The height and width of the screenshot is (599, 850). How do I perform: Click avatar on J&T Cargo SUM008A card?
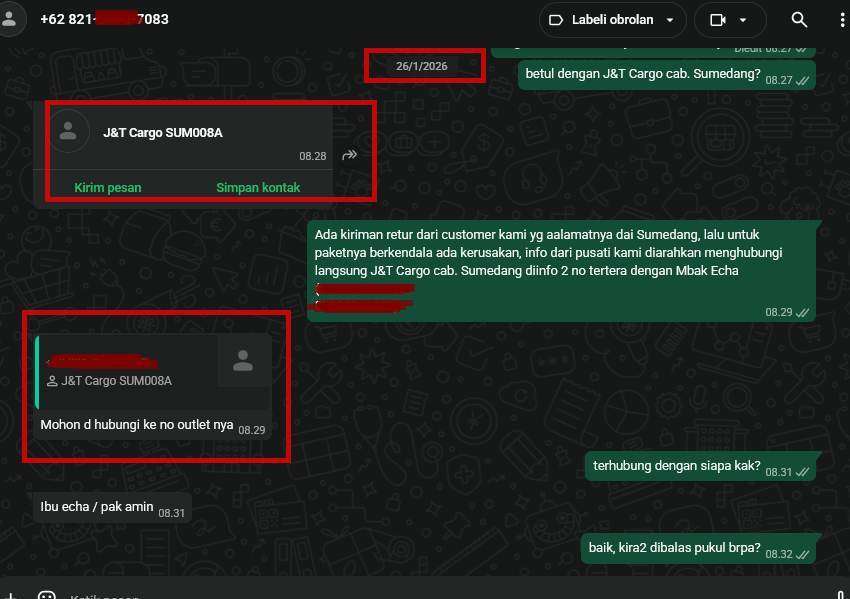click(x=69, y=131)
